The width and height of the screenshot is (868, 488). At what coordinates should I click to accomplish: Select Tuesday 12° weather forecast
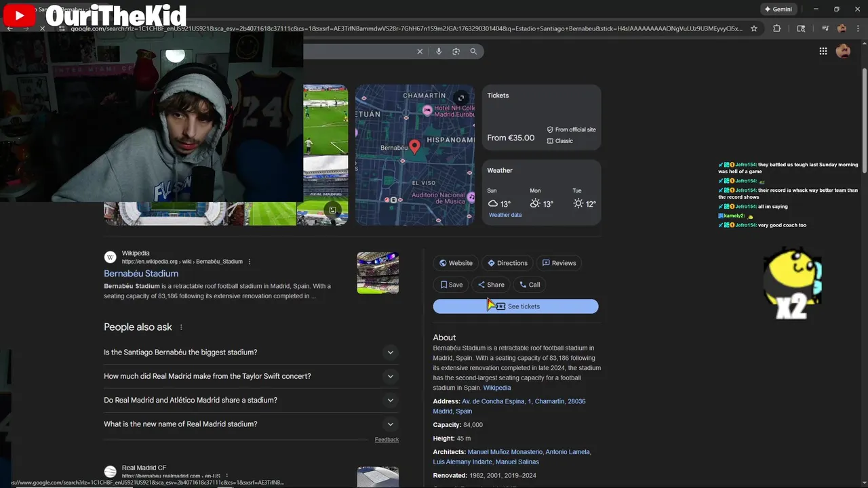pos(584,199)
